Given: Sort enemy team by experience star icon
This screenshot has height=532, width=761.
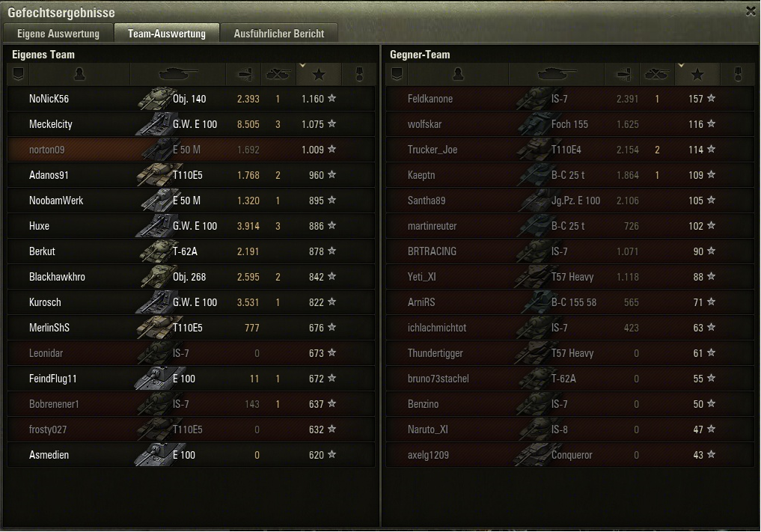Looking at the screenshot, I should coord(697,74).
